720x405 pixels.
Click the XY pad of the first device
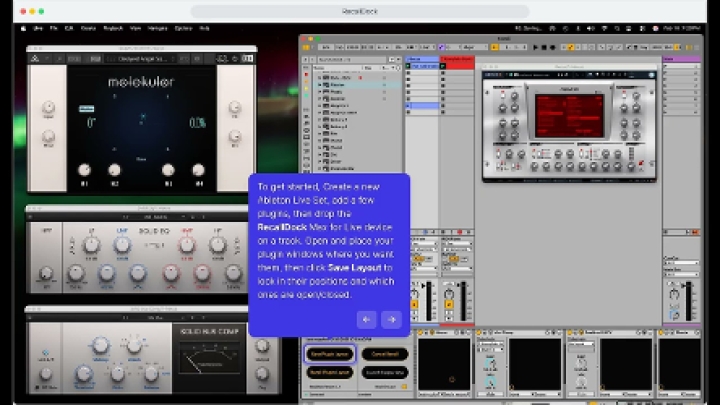coord(444,364)
